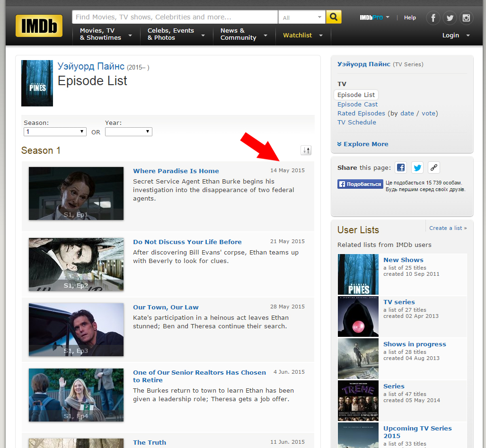Open the Season dropdown selector
This screenshot has height=448, width=486.
pos(55,132)
